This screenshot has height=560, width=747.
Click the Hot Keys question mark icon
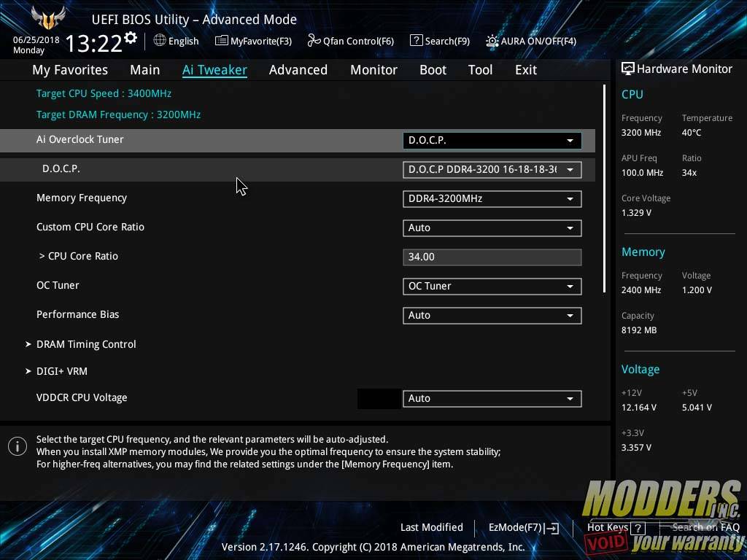(x=638, y=528)
